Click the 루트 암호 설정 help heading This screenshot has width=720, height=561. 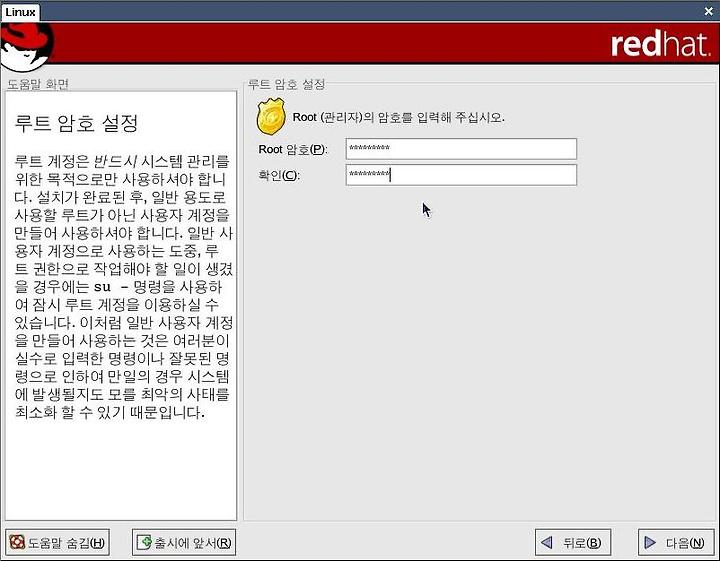[76, 123]
